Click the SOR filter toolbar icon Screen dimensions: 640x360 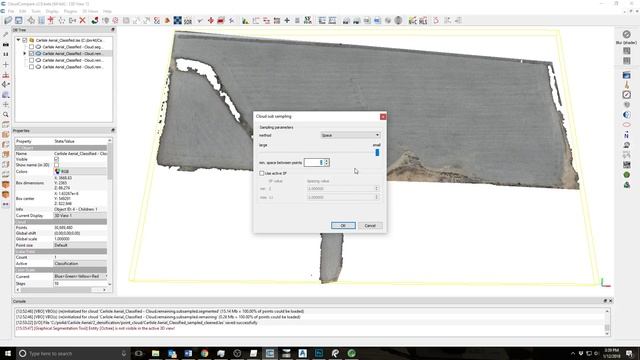click(x=188, y=20)
